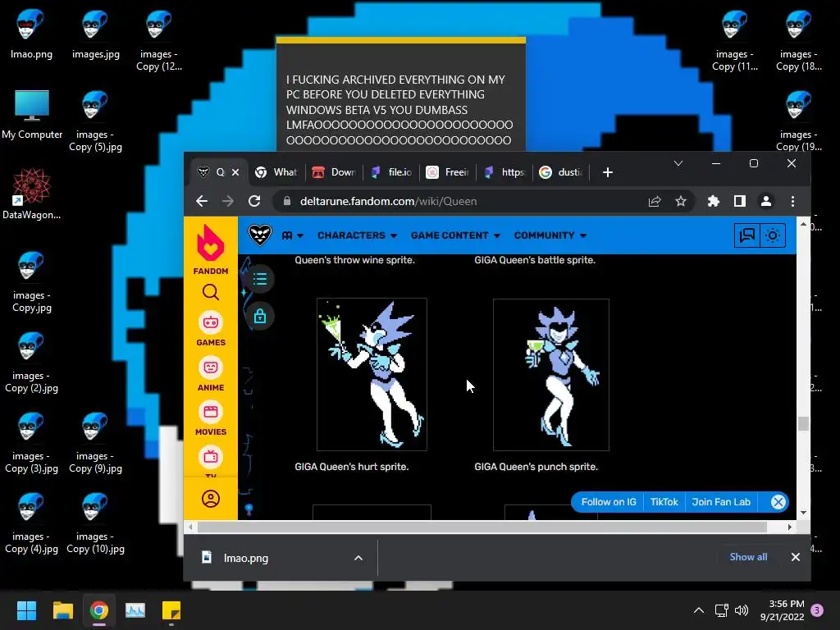Screen dimensions: 840x630
Task: Open the Chrome three-dot menu
Action: click(x=793, y=202)
